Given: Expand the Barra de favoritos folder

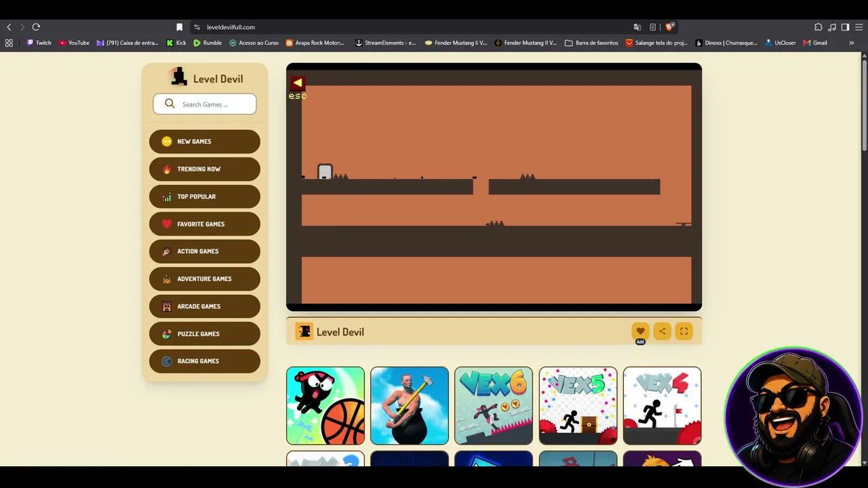Looking at the screenshot, I should click(x=591, y=43).
